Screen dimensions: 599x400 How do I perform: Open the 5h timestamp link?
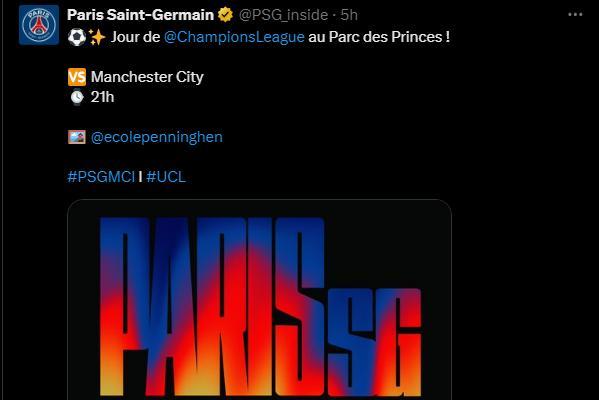point(349,15)
